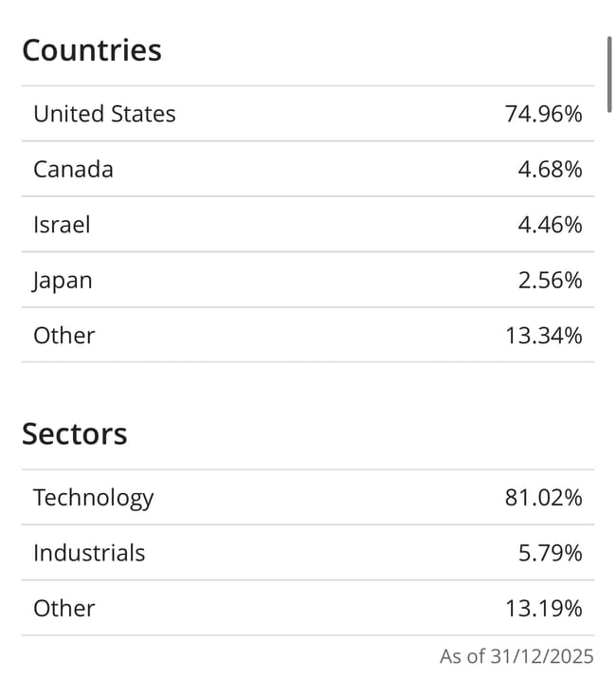616x697 pixels.
Task: Select the Canada row label
Action: click(x=73, y=170)
